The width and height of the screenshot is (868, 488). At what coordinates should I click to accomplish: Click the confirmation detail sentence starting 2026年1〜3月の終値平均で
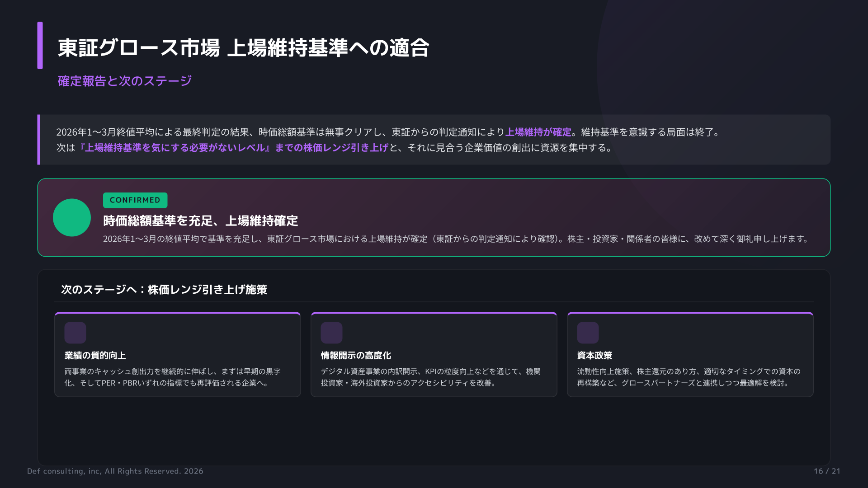pos(457,239)
